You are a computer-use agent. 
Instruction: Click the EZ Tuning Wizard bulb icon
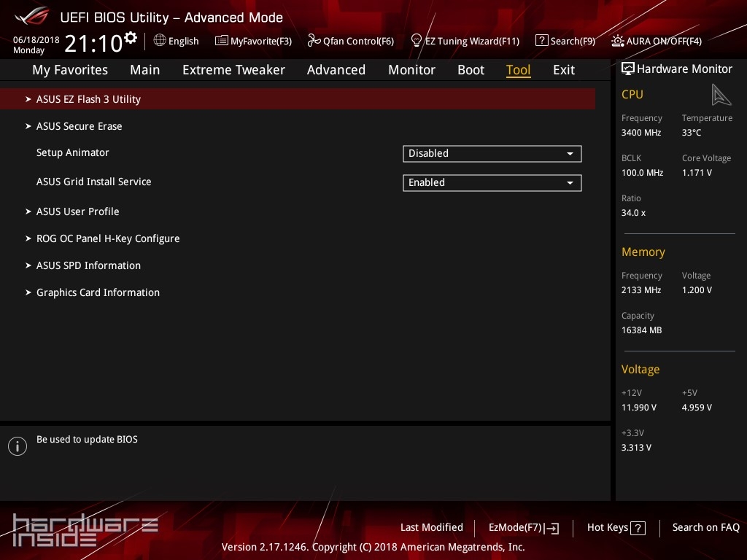tap(417, 41)
